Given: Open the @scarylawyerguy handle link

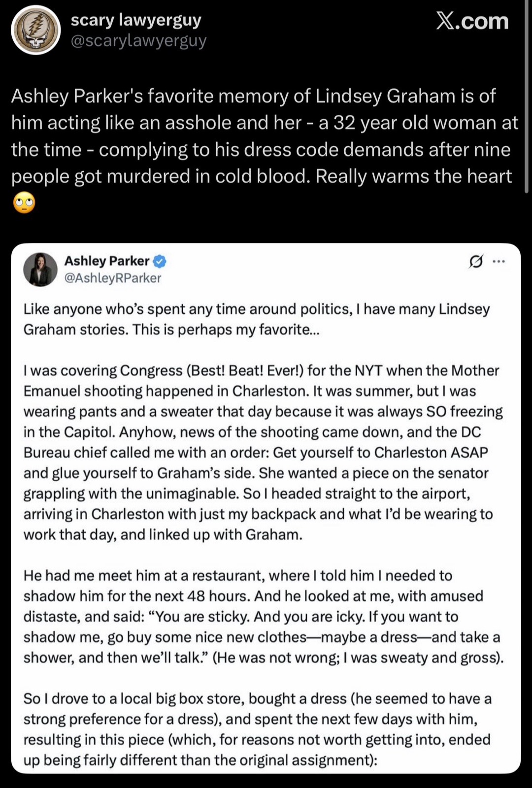Looking at the screenshot, I should pos(138,40).
